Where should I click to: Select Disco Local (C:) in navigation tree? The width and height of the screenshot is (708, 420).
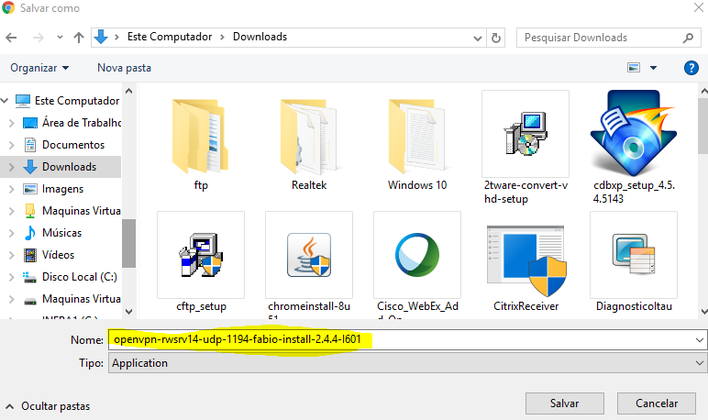coord(70,277)
